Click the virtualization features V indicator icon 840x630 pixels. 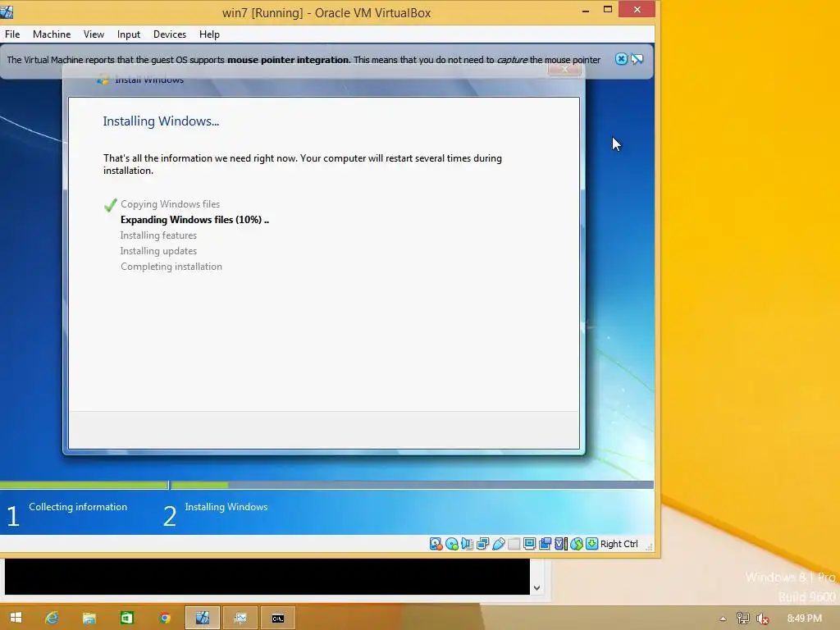(560, 544)
